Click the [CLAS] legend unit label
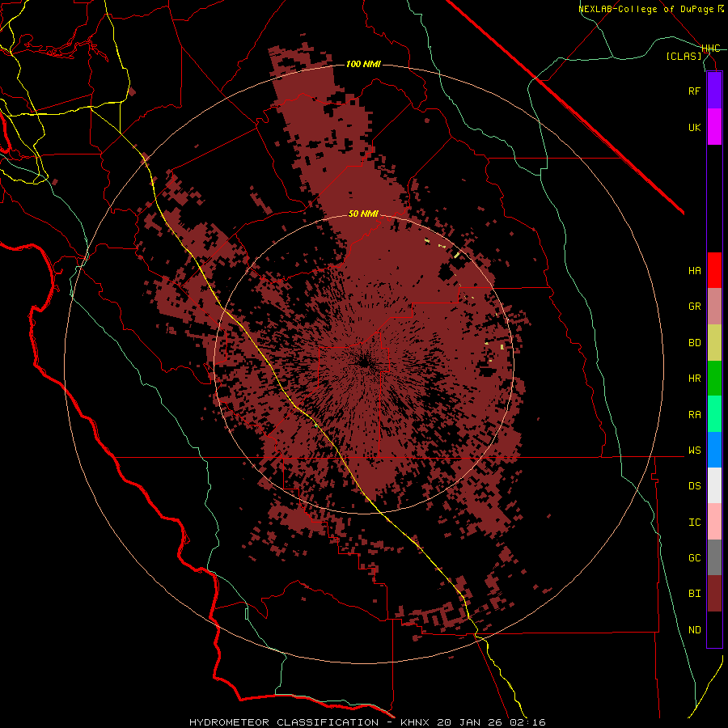 (684, 56)
